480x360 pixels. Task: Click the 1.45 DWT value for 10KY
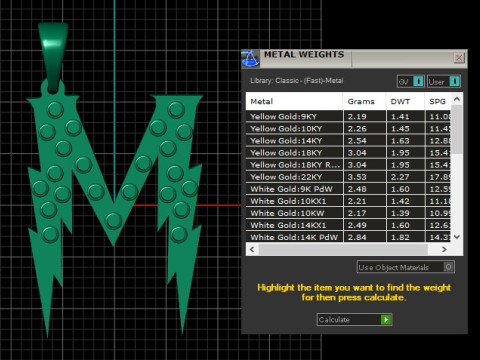[x=400, y=128]
